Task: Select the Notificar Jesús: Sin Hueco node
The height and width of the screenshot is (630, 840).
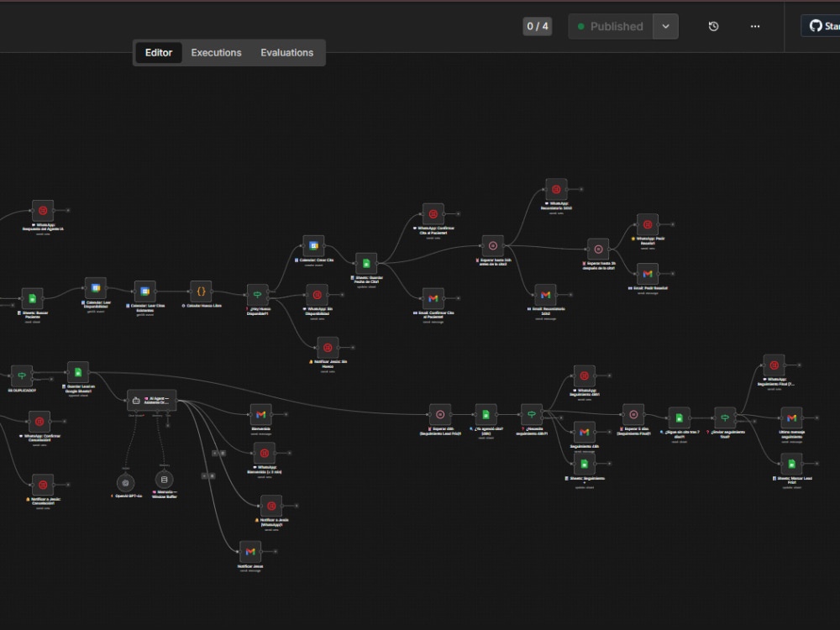Action: tap(328, 348)
